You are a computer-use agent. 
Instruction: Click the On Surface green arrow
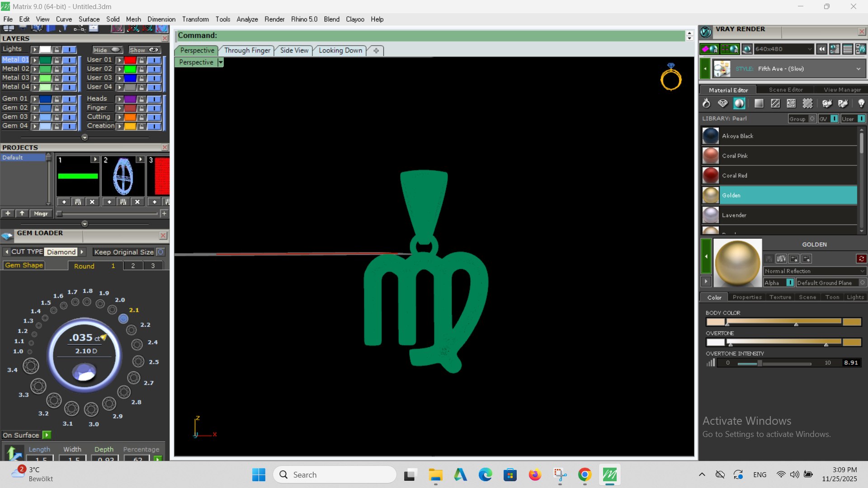point(47,435)
